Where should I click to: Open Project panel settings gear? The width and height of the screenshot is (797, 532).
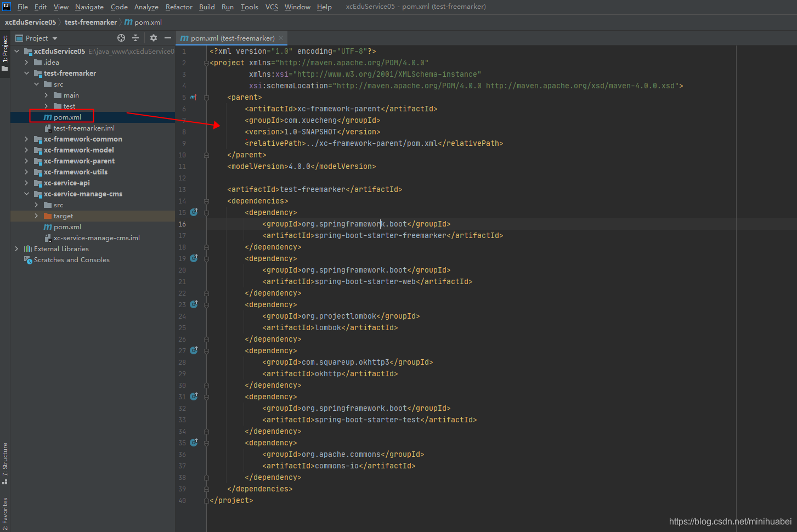(154, 38)
